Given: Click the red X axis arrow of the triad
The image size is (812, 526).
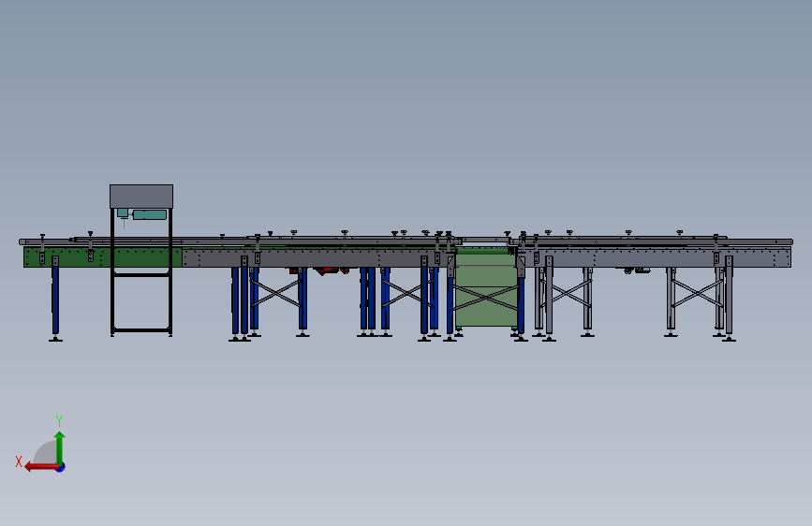Looking at the screenshot, I should [40, 467].
